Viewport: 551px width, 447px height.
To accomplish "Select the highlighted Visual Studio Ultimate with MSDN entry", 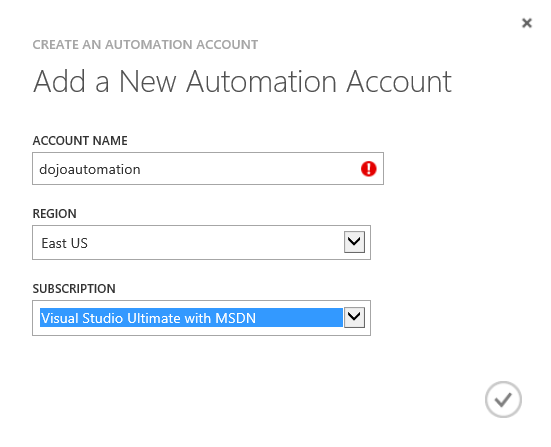I will (191, 318).
